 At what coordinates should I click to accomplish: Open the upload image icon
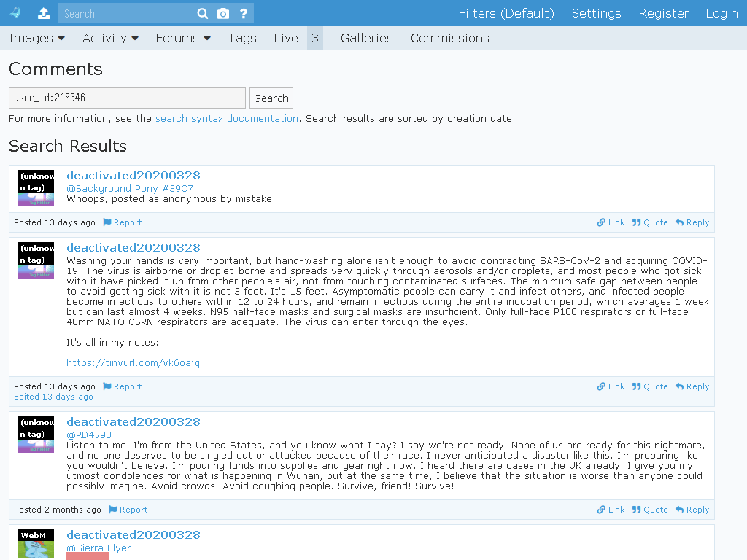(x=44, y=13)
